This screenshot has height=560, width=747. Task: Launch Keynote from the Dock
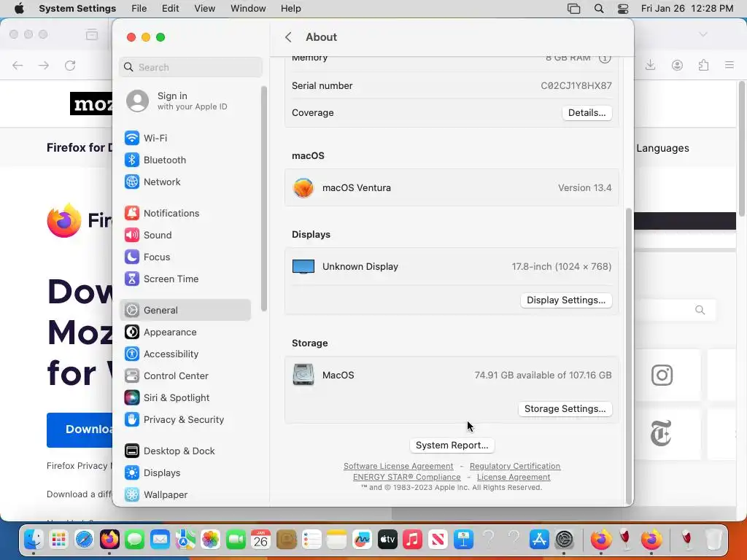point(463,540)
